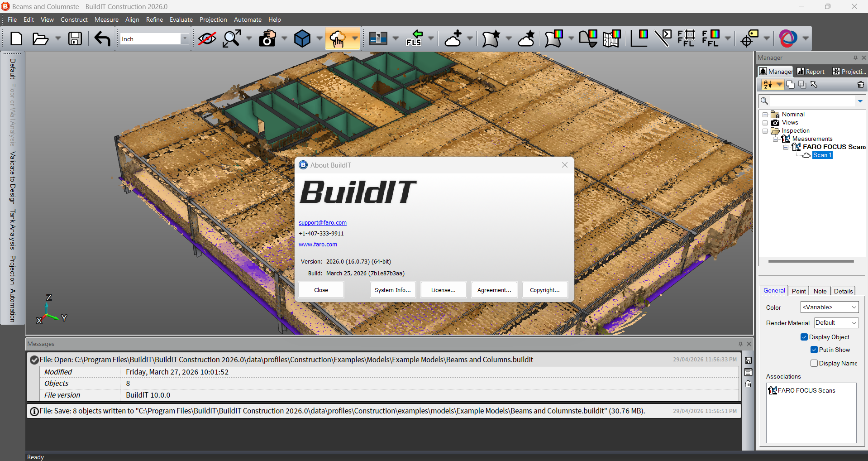Uncheck the Put in Show checkbox

[x=814, y=350]
